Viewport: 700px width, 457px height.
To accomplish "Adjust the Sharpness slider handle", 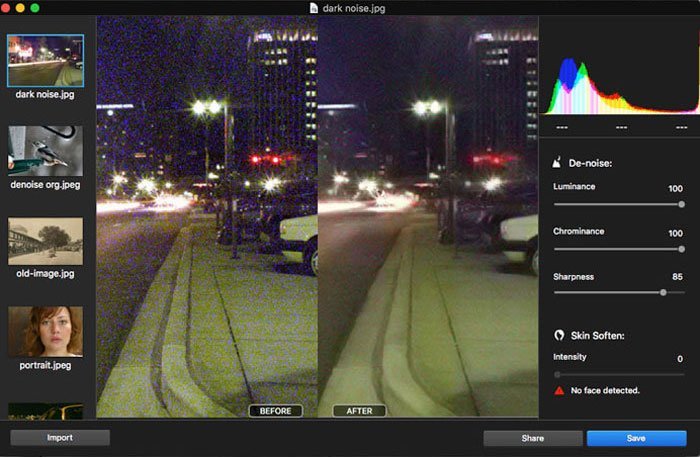I will click(x=663, y=292).
